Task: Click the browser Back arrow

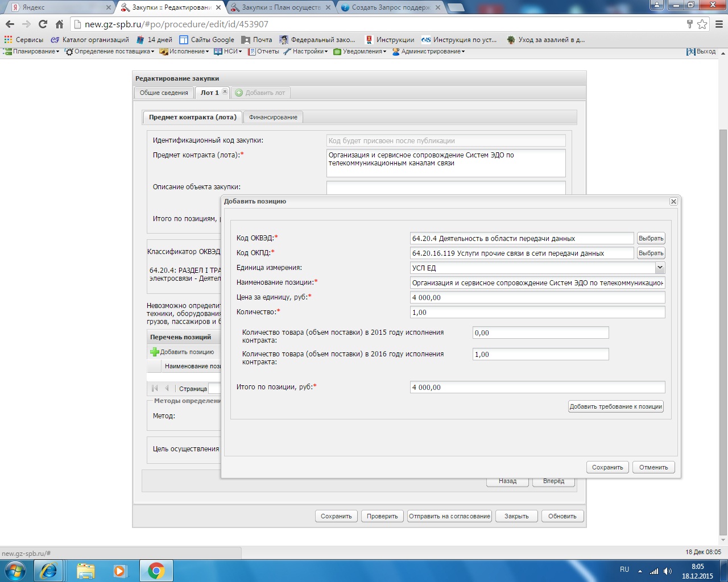Action: click(10, 24)
